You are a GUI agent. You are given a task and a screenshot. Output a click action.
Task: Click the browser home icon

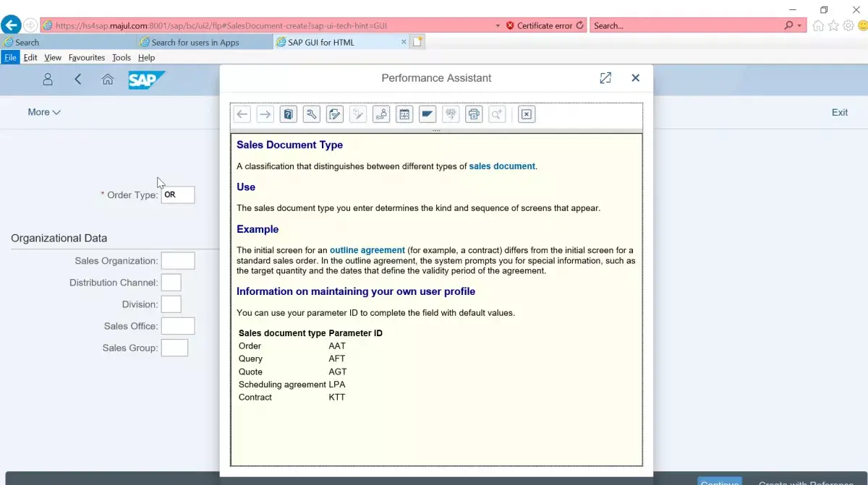(x=818, y=25)
